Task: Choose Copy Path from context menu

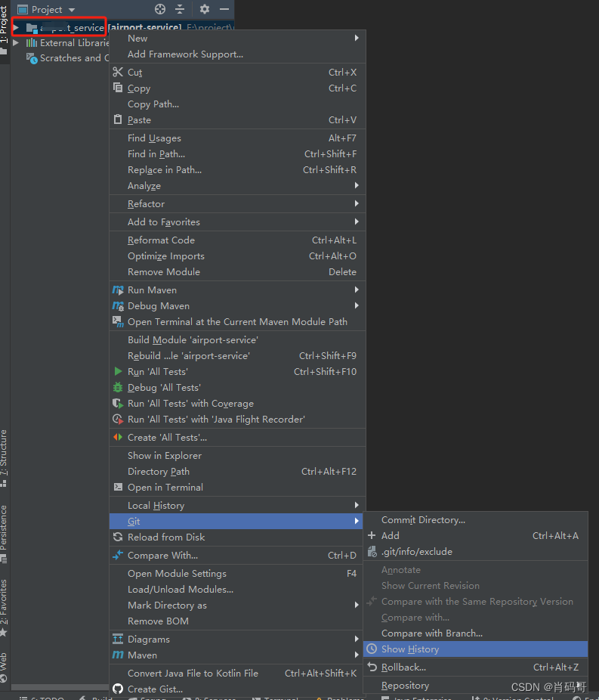Action: (238, 104)
